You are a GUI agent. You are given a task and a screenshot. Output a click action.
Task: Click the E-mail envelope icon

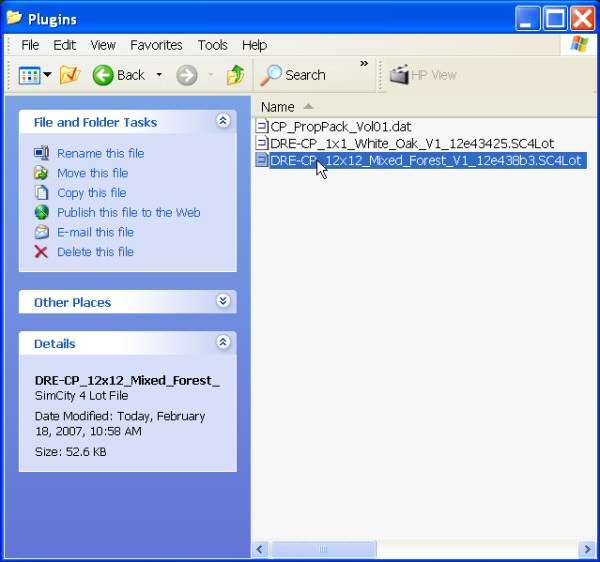41,232
